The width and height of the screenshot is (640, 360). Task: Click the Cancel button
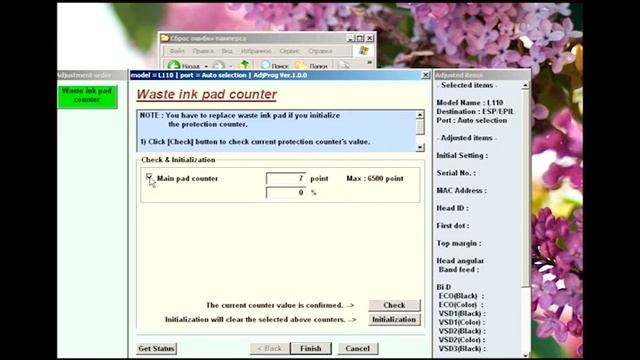point(358,349)
